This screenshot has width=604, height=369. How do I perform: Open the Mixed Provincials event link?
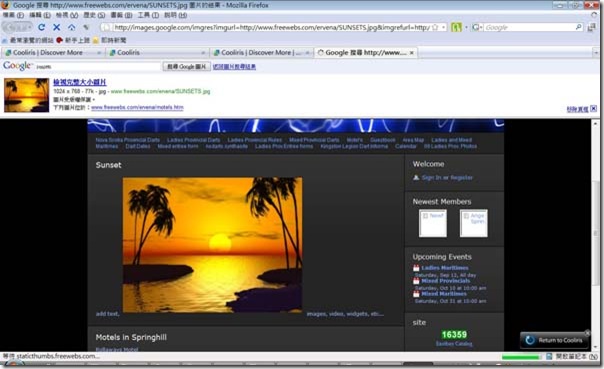tap(445, 281)
